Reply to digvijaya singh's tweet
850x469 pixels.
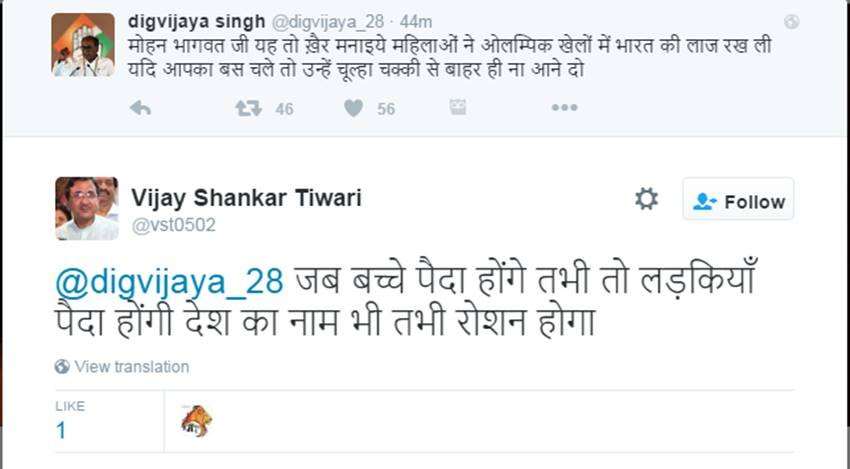[x=140, y=108]
